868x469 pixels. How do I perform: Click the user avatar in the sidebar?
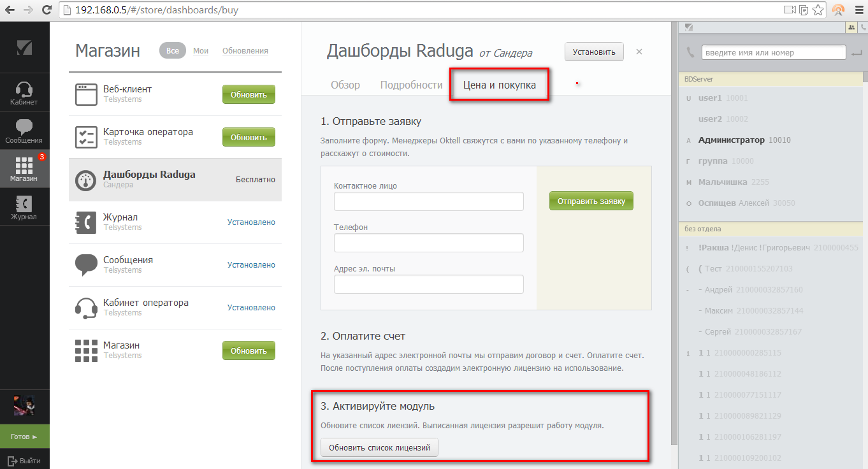tap(24, 405)
